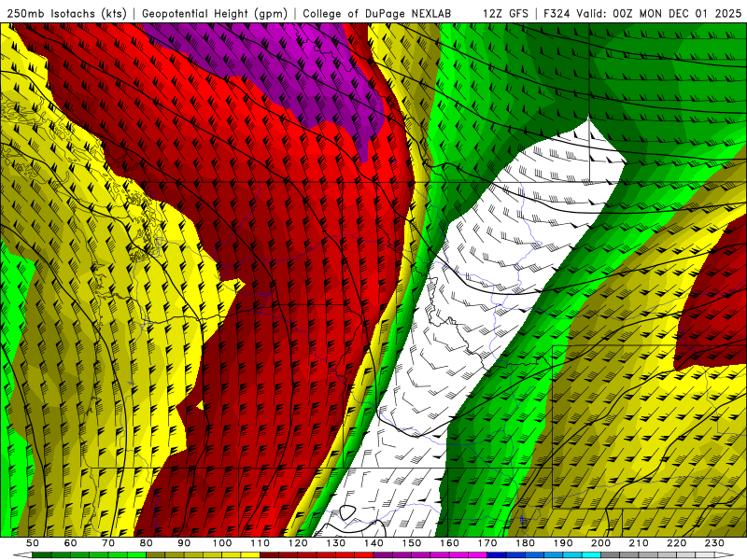Click the "F324" forecast hour text
Viewport: 747px width, 560px height.
557,13
